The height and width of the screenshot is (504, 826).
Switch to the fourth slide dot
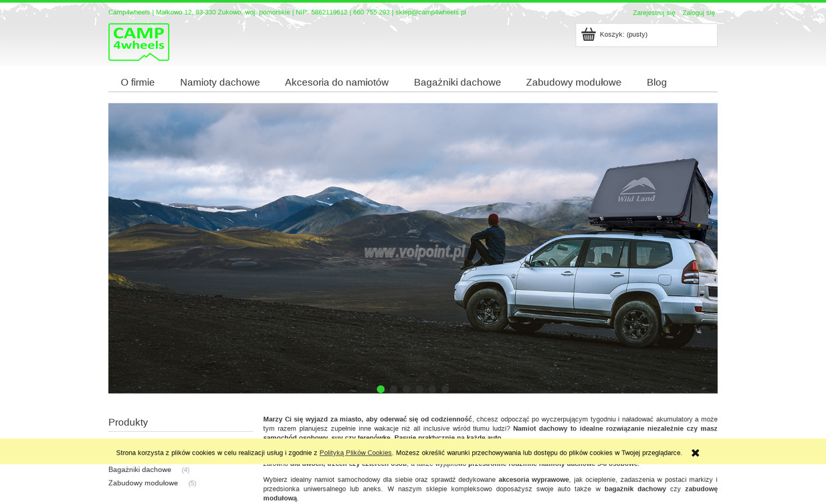point(419,389)
